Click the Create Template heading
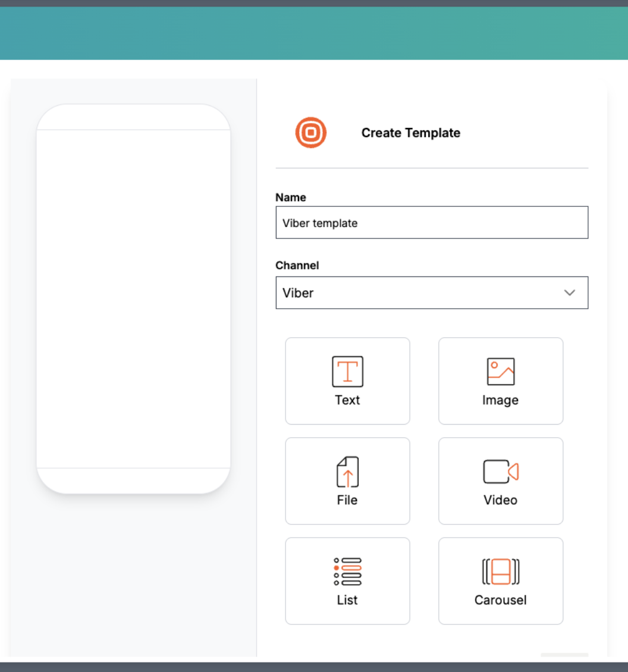The width and height of the screenshot is (628, 672). pos(410,133)
